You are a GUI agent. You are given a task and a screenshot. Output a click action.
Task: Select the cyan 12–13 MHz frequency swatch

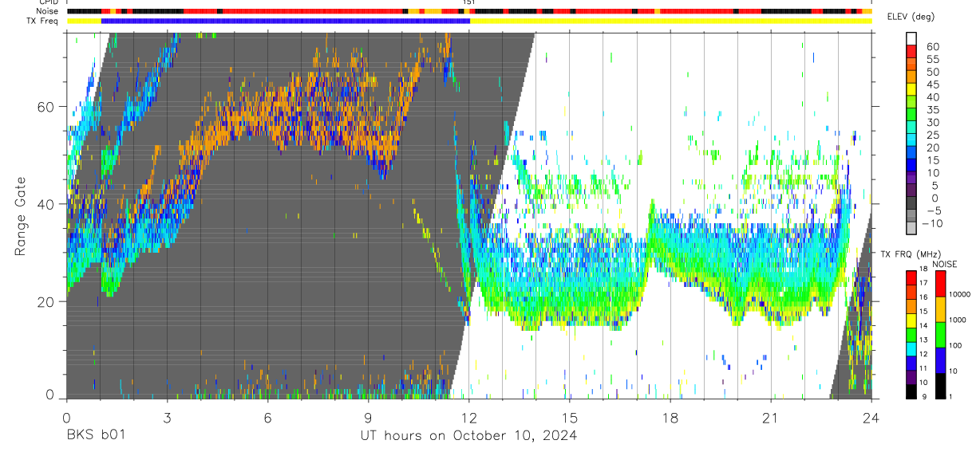[x=911, y=349]
